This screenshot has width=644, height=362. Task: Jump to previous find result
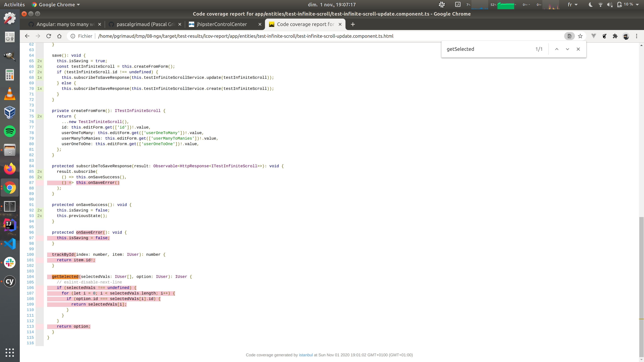pyautogui.click(x=556, y=49)
